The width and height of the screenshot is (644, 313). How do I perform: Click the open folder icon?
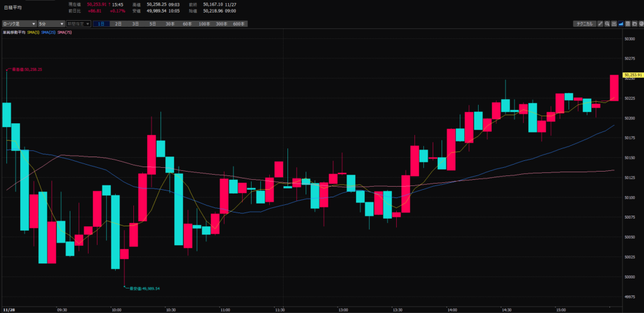[x=634, y=24]
